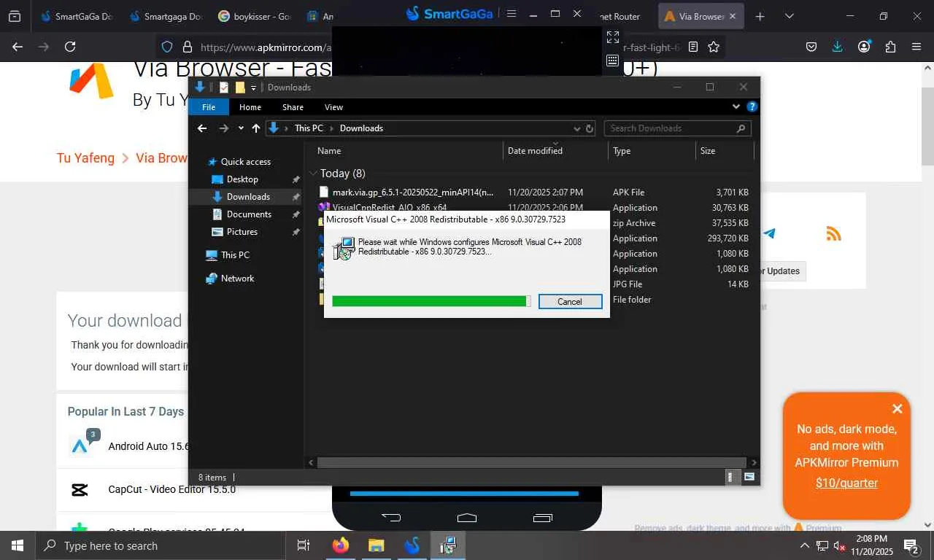Open the Share ribbon tab
The width and height of the screenshot is (934, 560).
point(293,107)
